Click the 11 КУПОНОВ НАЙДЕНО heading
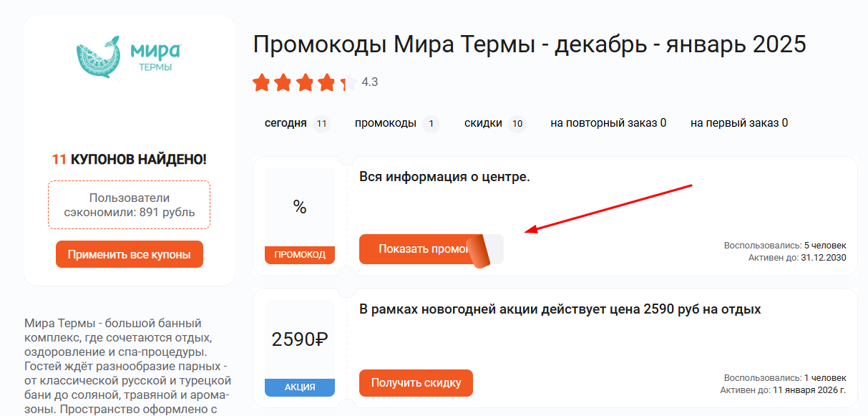This screenshot has height=416, width=868. [x=129, y=158]
